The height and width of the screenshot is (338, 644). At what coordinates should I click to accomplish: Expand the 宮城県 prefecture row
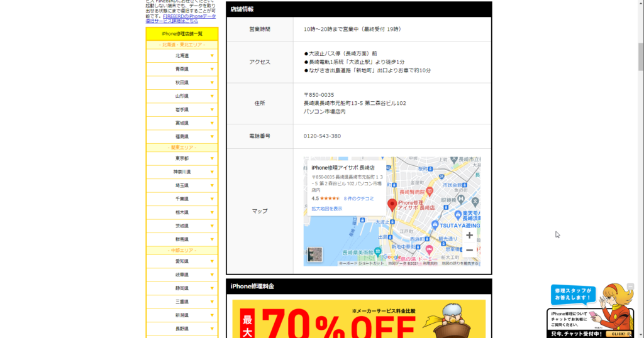(x=182, y=123)
